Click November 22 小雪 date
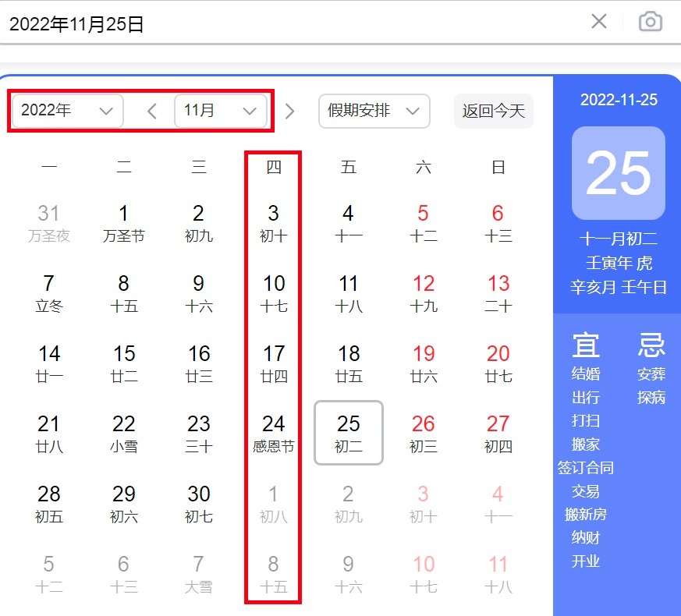 pyautogui.click(x=123, y=434)
